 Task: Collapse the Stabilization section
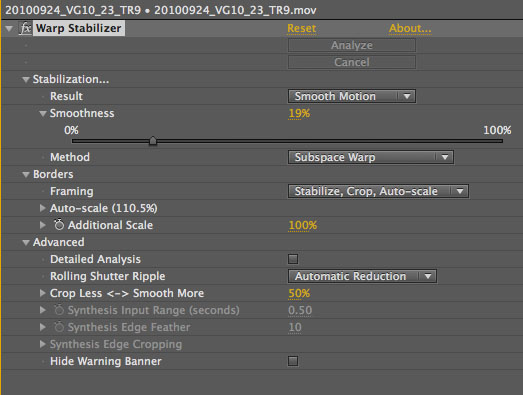(x=26, y=80)
